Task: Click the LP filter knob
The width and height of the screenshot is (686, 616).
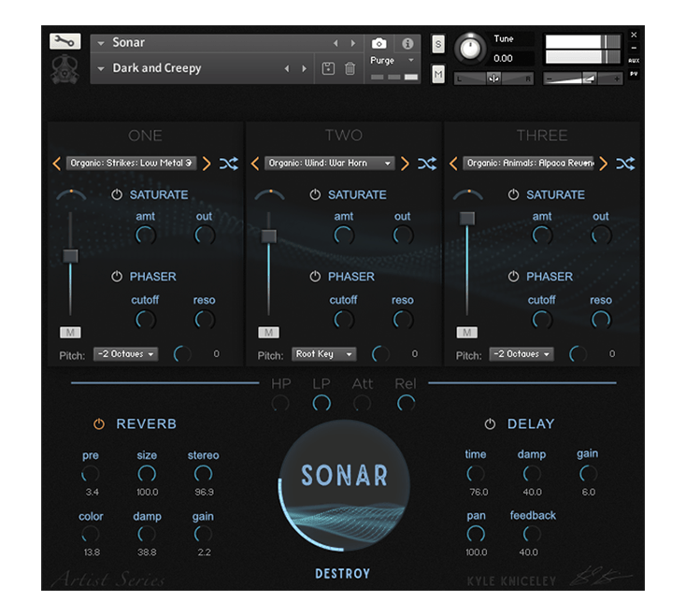Action: tap(322, 404)
